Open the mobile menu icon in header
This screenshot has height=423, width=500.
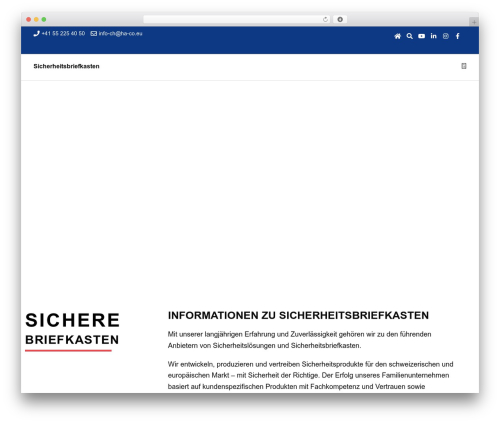pyautogui.click(x=464, y=66)
